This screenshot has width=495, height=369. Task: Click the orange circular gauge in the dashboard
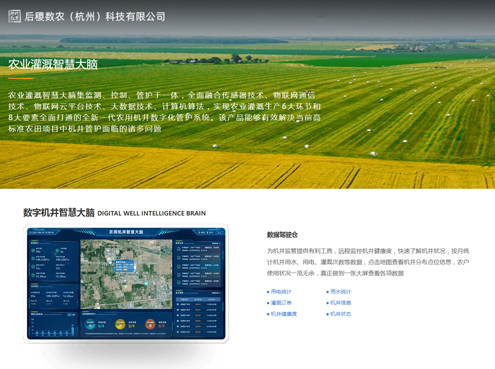coord(150,324)
